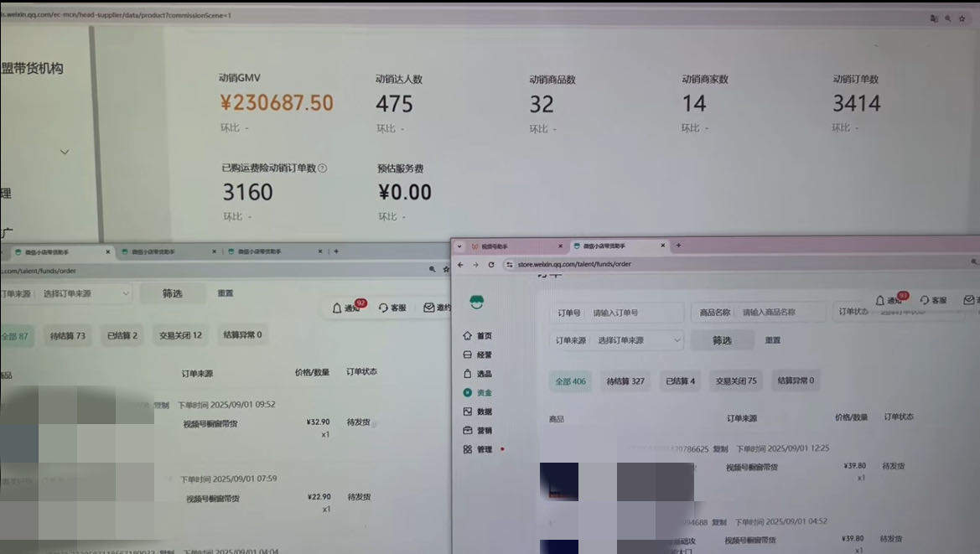Open 首页 in right window sidebar
Viewport: 980px width, 554px height.
(x=478, y=335)
